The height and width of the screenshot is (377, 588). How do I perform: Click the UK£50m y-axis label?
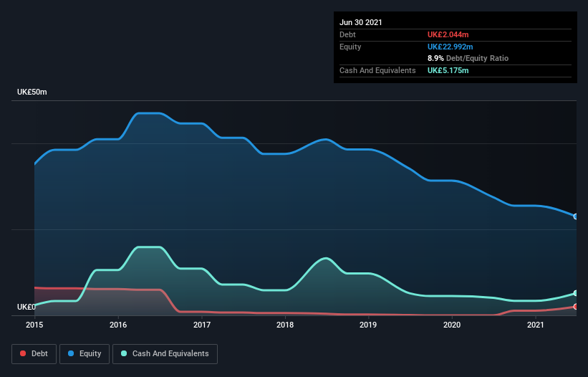(x=32, y=92)
